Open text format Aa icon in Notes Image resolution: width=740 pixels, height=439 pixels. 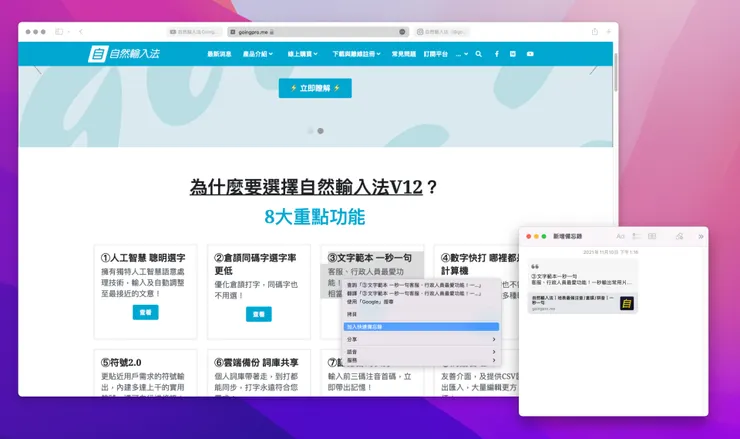pyautogui.click(x=620, y=236)
